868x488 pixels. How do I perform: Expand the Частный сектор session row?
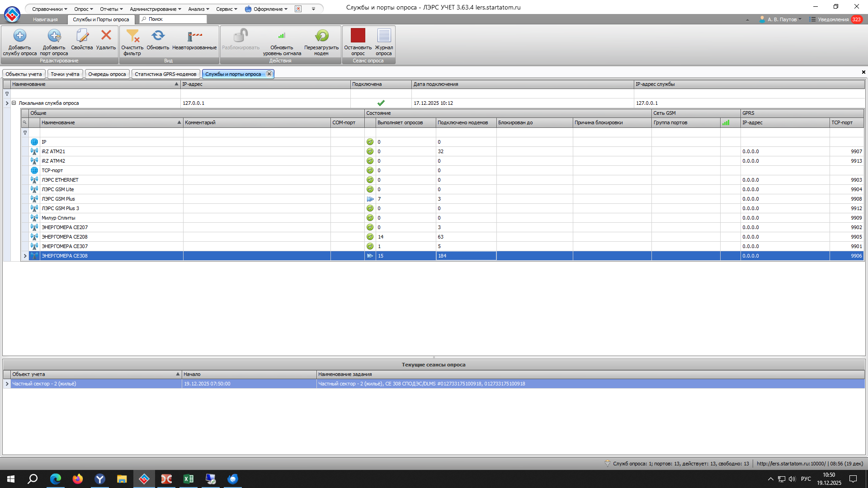[7, 384]
